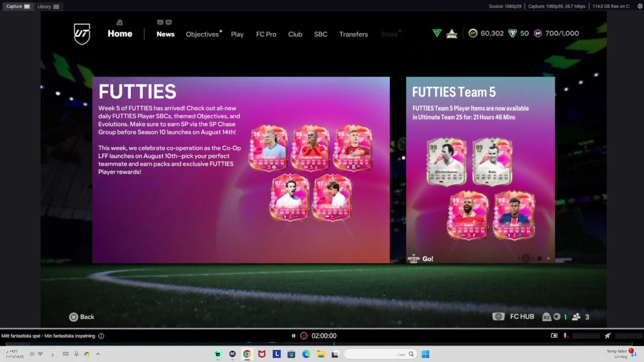Click the 60,302 coin balance
Screen dimensions: 644x362
point(492,33)
